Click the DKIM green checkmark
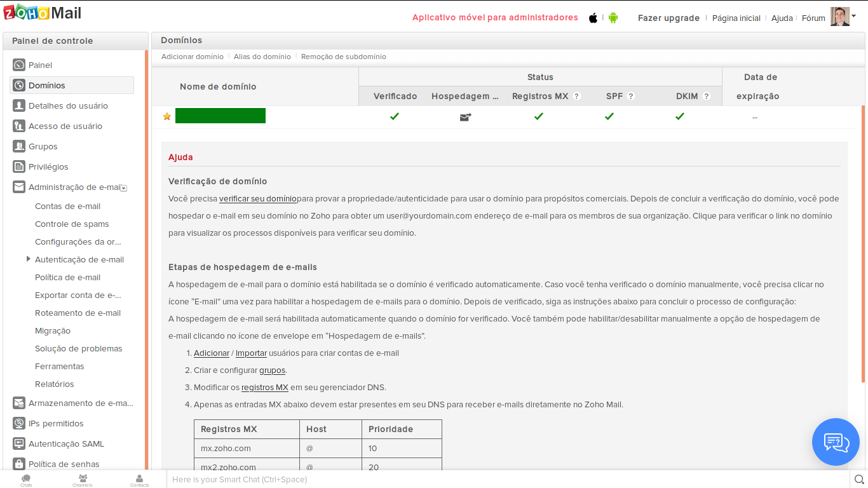Screen dimensions: 868x488 [x=680, y=116]
